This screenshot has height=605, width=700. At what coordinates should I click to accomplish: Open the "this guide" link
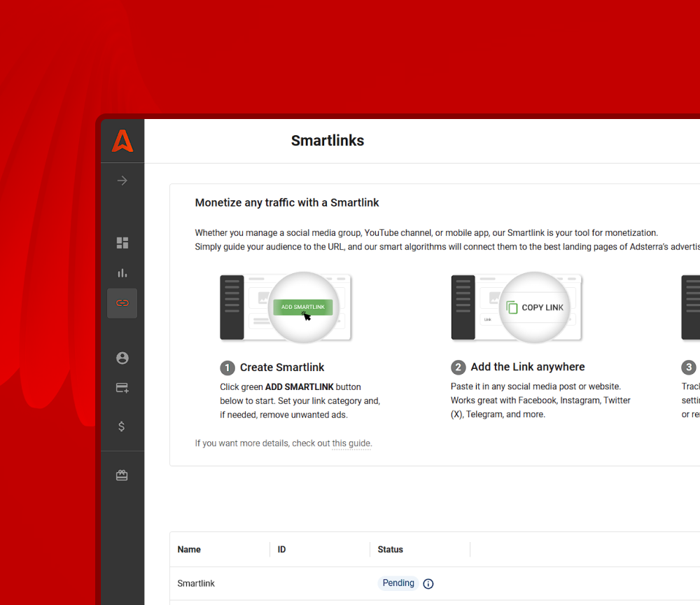351,443
